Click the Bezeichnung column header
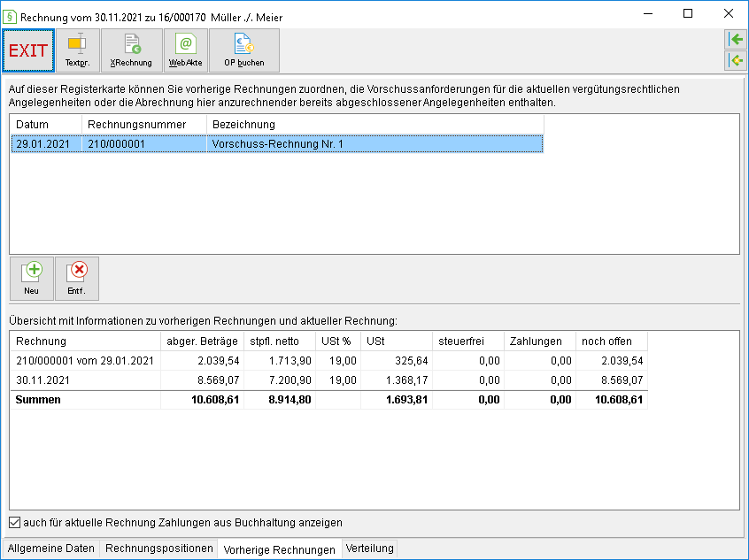749x560 pixels. pyautogui.click(x=375, y=125)
